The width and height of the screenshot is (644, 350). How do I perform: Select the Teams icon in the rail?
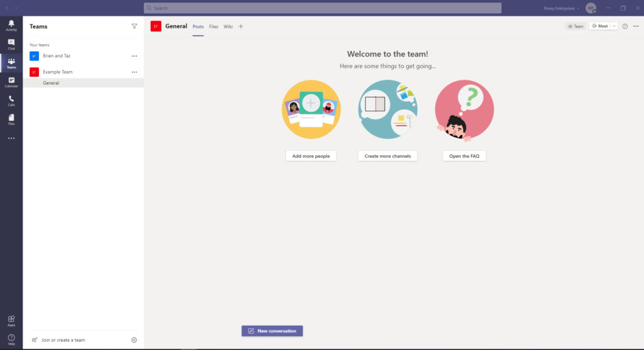click(11, 63)
